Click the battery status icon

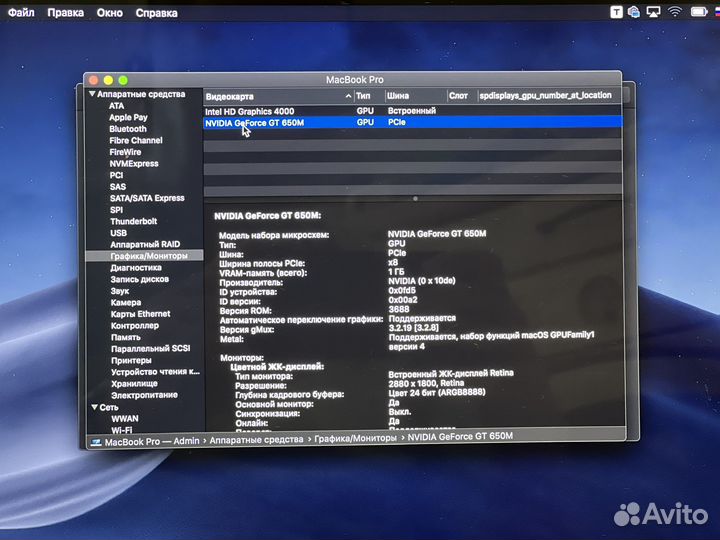(699, 12)
